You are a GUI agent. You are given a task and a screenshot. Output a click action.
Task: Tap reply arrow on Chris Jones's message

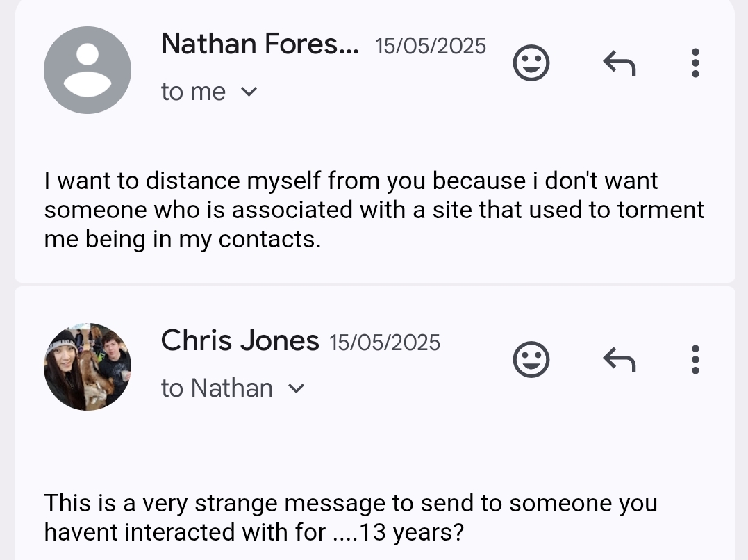tap(619, 360)
